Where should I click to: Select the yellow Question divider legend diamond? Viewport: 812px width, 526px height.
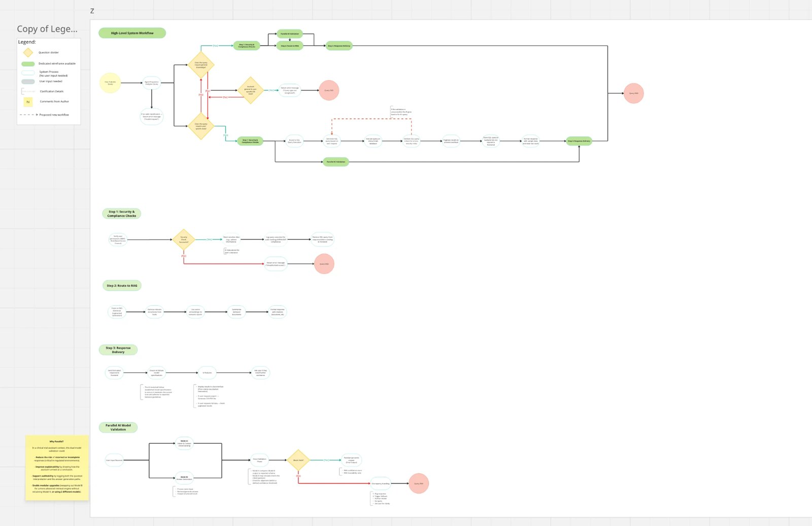point(28,52)
